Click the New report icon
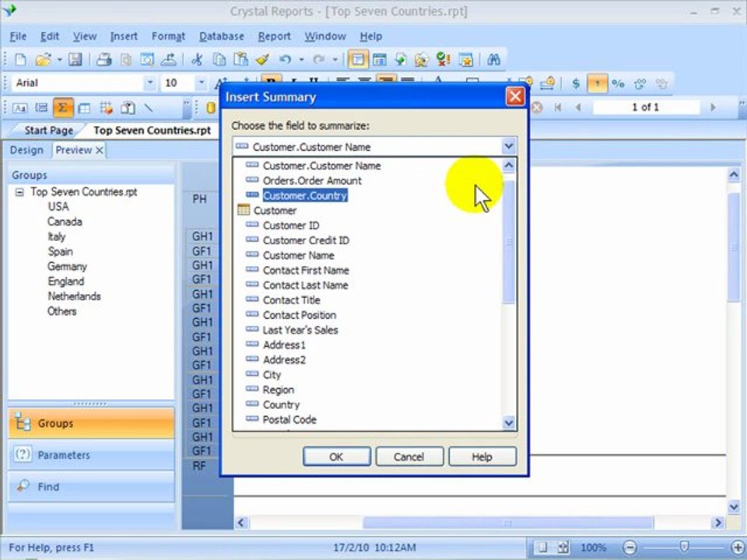The height and width of the screenshot is (560, 747). (20, 60)
